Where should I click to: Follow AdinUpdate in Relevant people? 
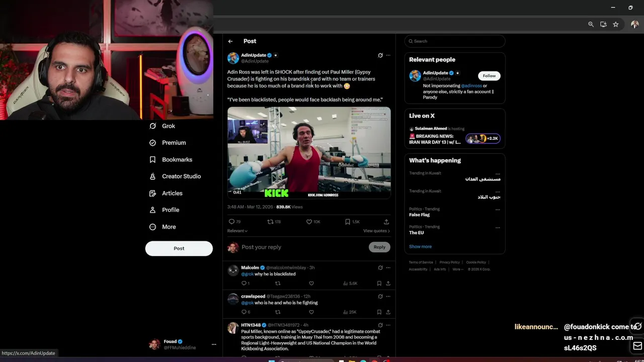pos(489,76)
